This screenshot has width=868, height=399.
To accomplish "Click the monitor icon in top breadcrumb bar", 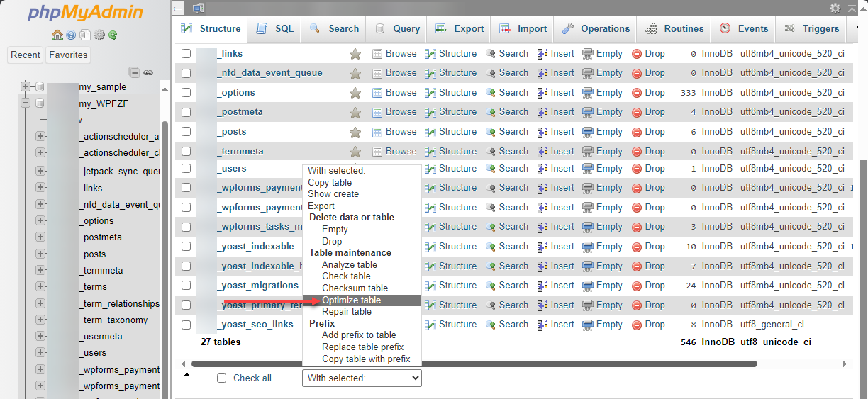I will tap(198, 8).
